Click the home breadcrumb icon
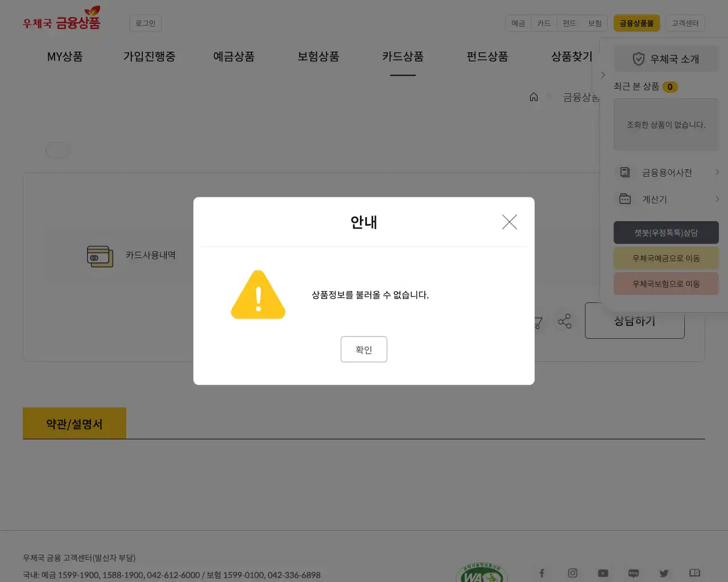Image resolution: width=728 pixels, height=582 pixels. 533,97
